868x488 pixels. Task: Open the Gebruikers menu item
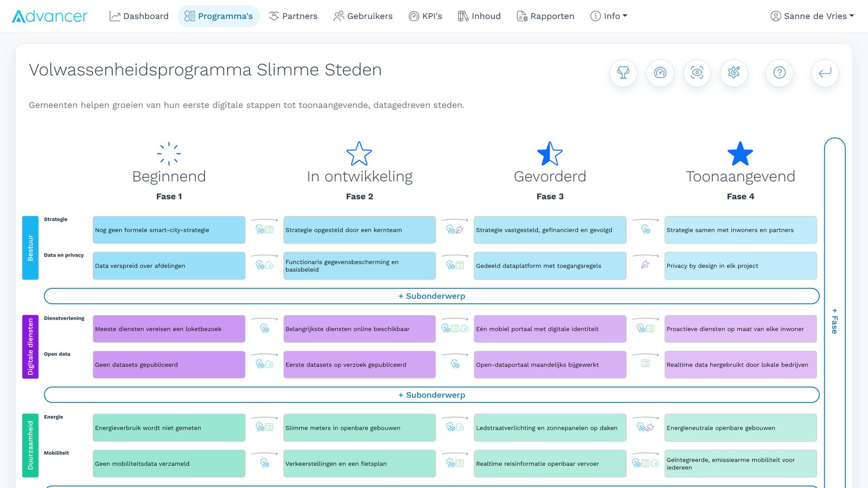coord(363,16)
